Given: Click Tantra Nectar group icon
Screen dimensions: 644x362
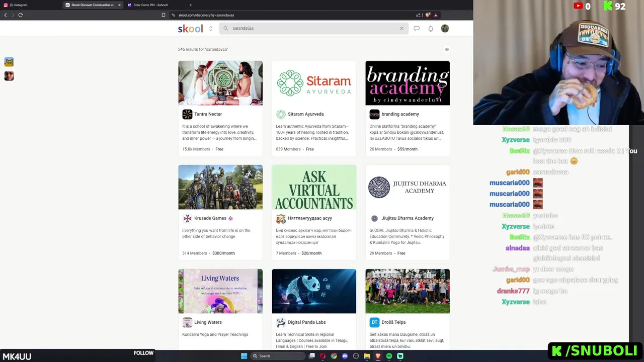Looking at the screenshot, I should click(x=187, y=114).
